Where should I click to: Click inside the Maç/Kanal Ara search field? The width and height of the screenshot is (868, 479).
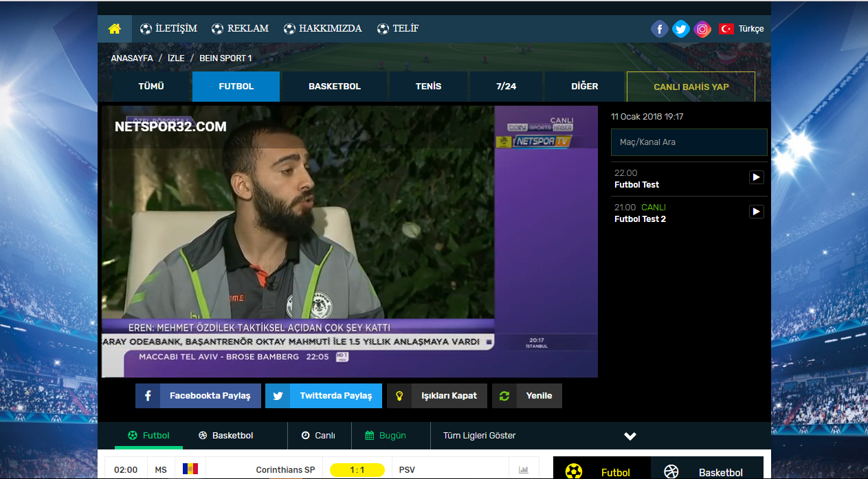[689, 142]
